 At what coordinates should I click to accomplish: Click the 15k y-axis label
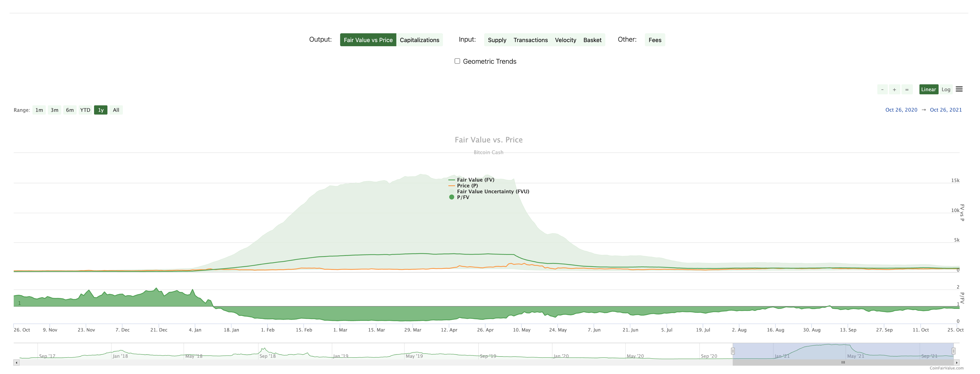[955, 180]
